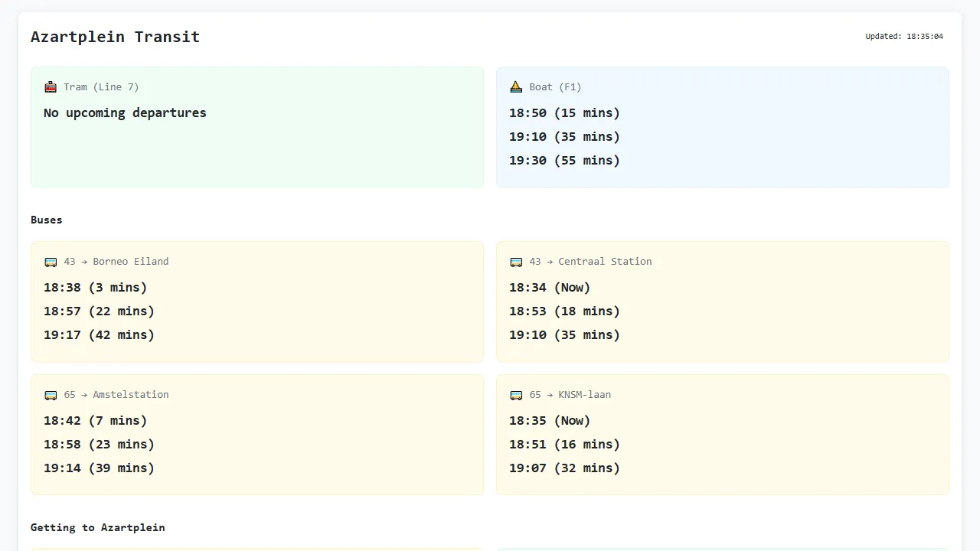Click the Boat (F1) ferry icon
Viewport: 980px width, 551px height.
coord(516,86)
